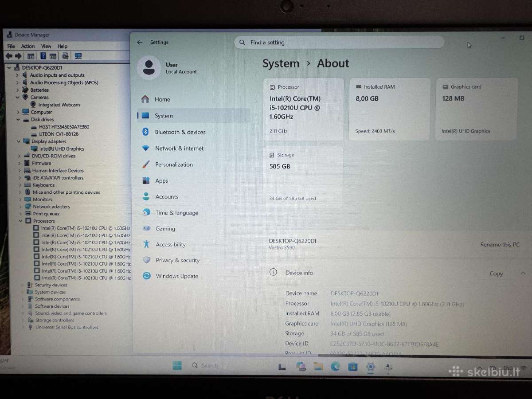
Task: Click the Forward arrow in Device Manager toolbar
Action: [19, 56]
